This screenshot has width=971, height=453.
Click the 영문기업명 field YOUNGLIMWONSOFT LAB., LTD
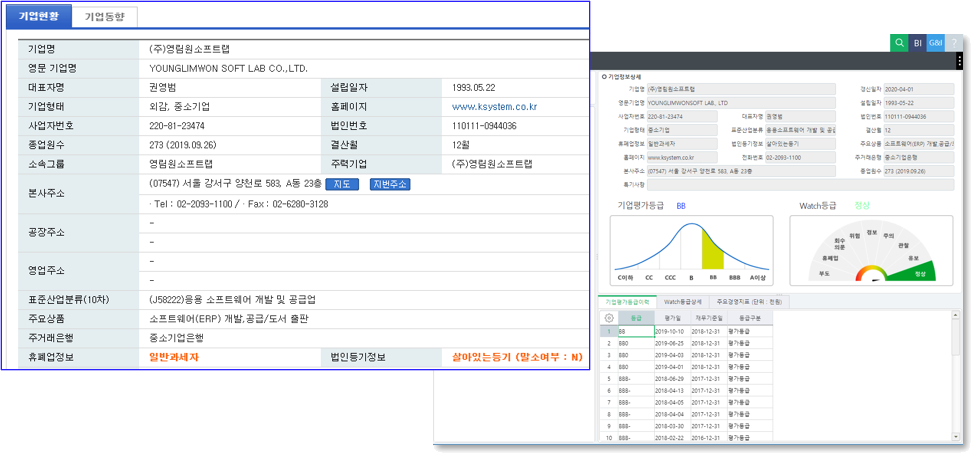pos(741,103)
